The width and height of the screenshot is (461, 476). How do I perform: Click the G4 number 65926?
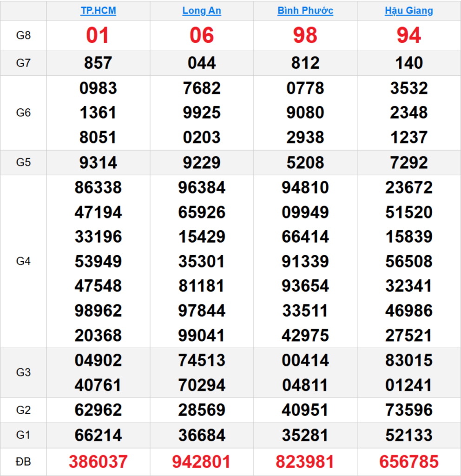202,212
